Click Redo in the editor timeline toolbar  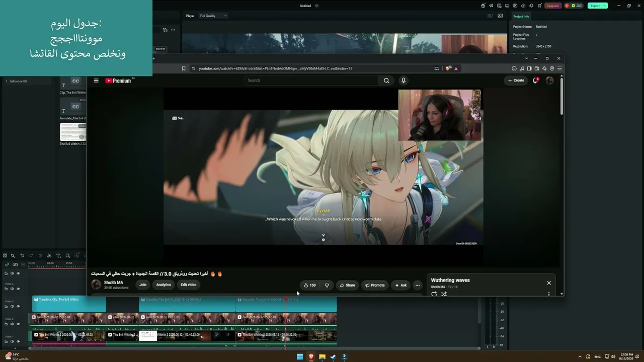coord(31,255)
